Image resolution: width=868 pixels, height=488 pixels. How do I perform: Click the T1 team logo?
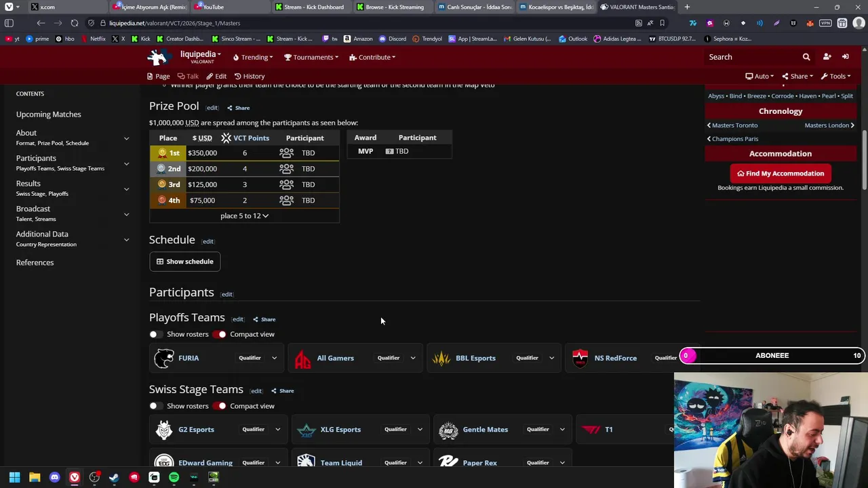click(591, 430)
